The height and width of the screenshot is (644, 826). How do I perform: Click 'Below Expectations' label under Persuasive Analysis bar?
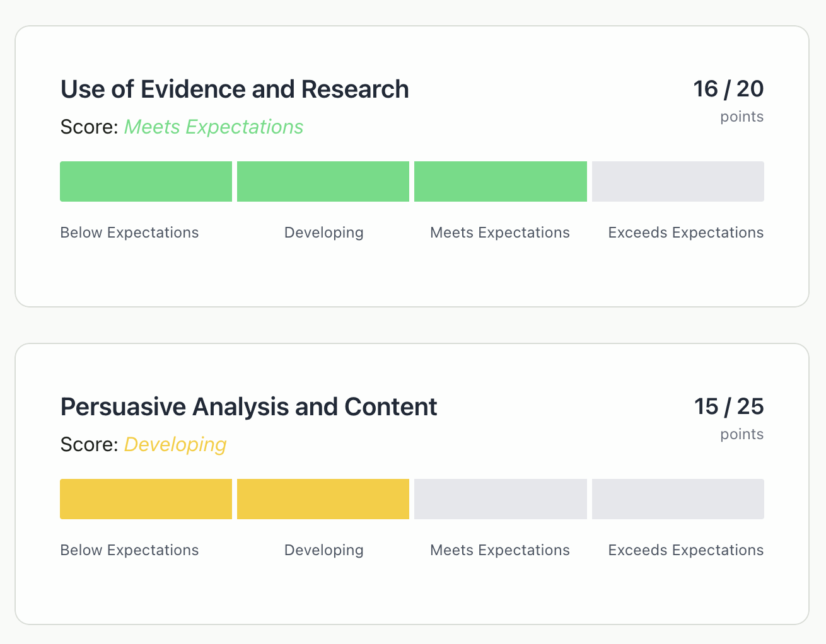129,550
